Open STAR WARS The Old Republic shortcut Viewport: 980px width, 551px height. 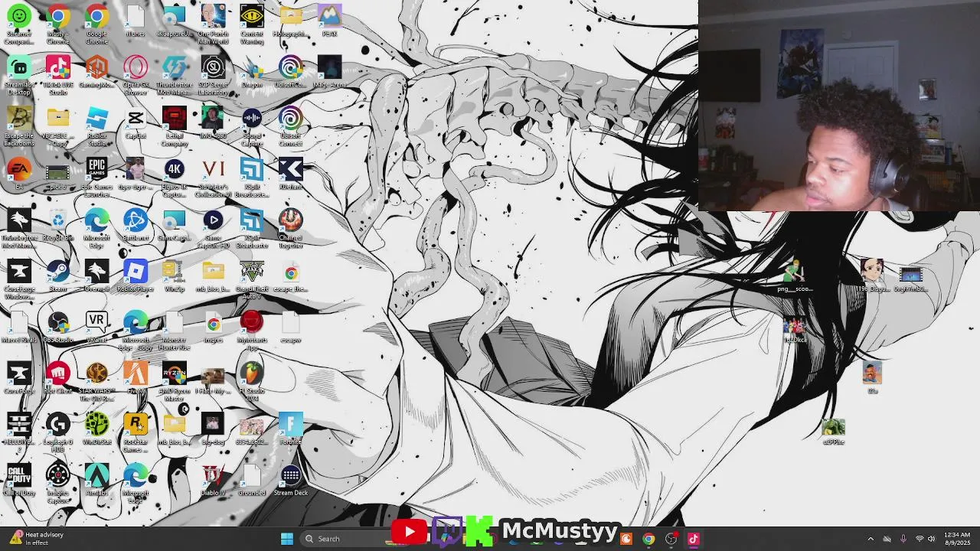[96, 382]
